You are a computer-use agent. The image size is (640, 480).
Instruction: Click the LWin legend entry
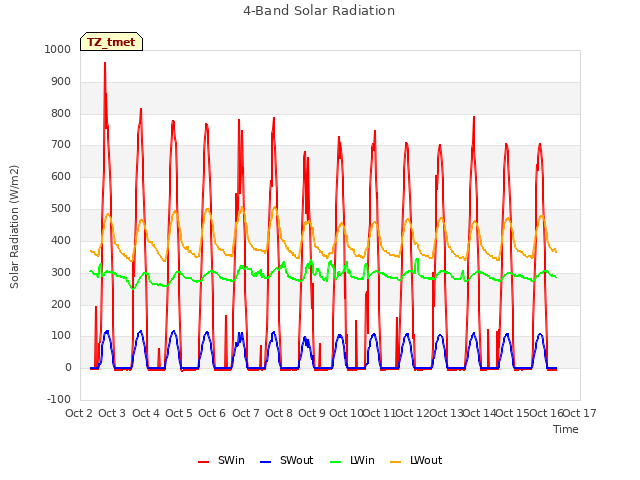(352, 460)
